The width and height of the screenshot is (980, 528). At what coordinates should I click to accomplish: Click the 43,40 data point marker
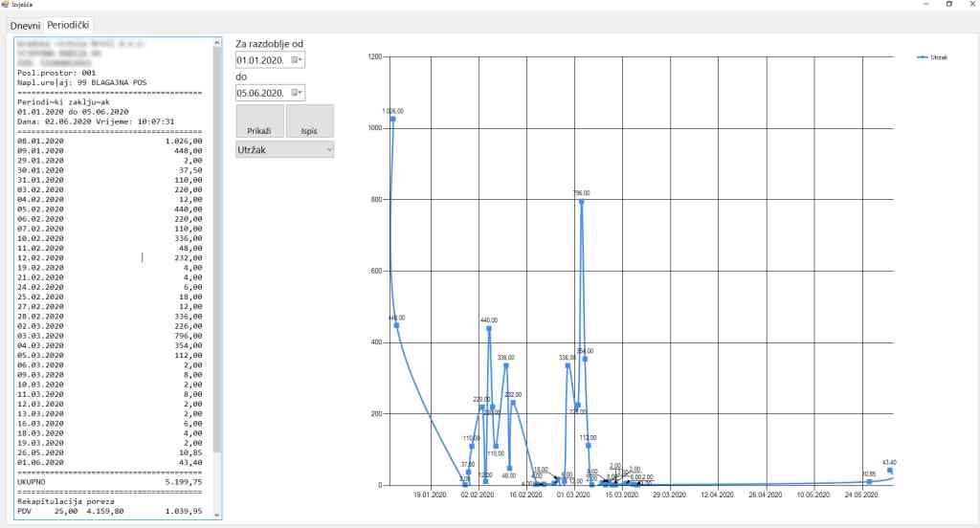889,471
